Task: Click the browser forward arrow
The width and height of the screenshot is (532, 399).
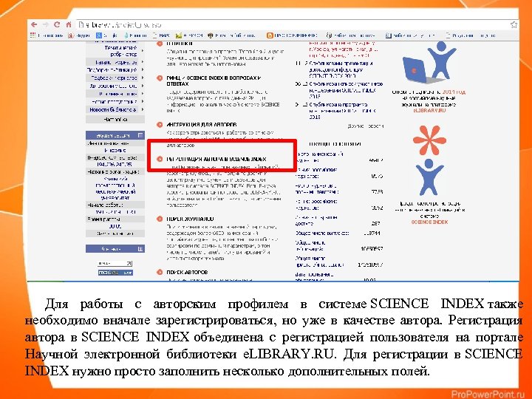Action: pos(46,24)
